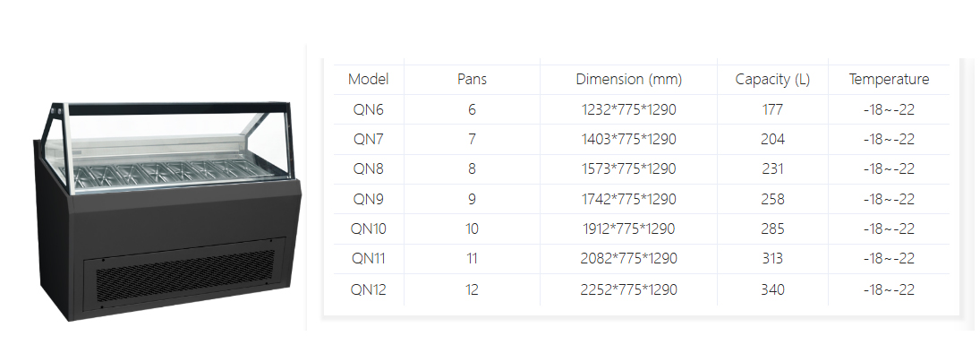Image resolution: width=980 pixels, height=362 pixels.
Task: Select the QN6 model cell
Action: pyautogui.click(x=368, y=109)
